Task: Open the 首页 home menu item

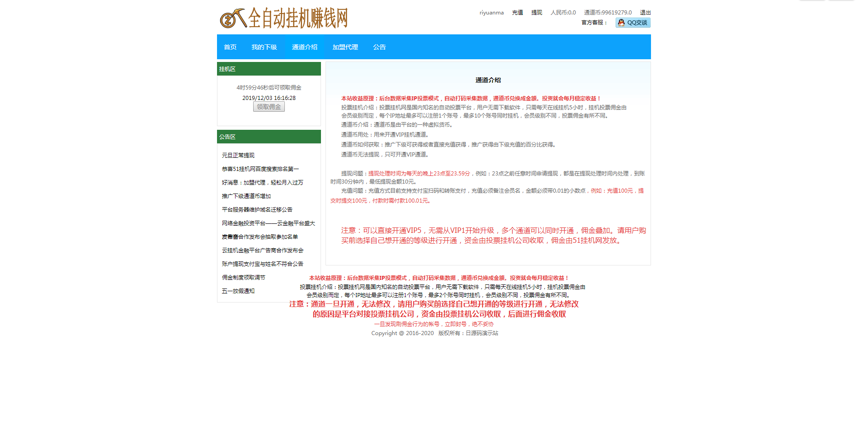Action: coord(230,47)
